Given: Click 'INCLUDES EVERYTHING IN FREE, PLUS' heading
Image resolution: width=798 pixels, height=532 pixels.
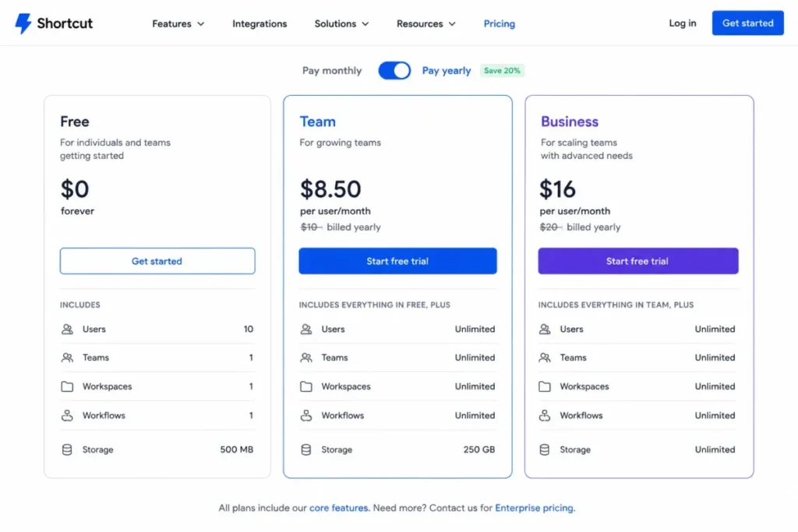Looking at the screenshot, I should [x=375, y=305].
